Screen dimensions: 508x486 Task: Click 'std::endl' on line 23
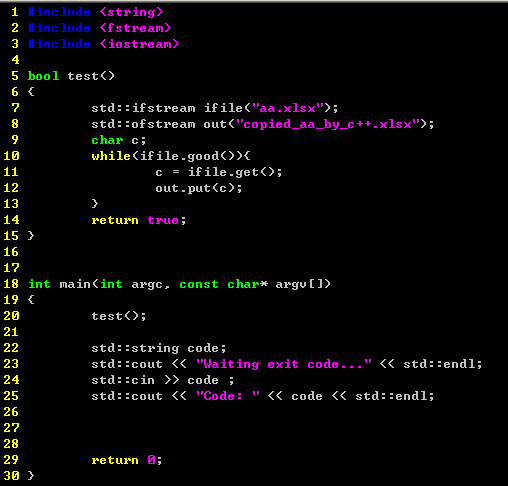coord(439,364)
